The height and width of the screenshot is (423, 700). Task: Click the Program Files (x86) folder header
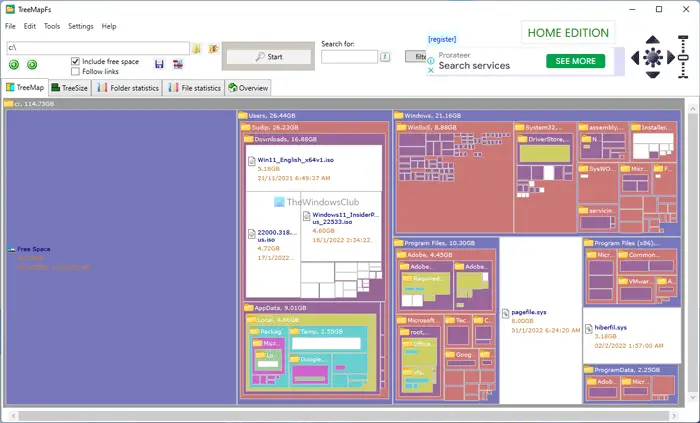(x=632, y=243)
